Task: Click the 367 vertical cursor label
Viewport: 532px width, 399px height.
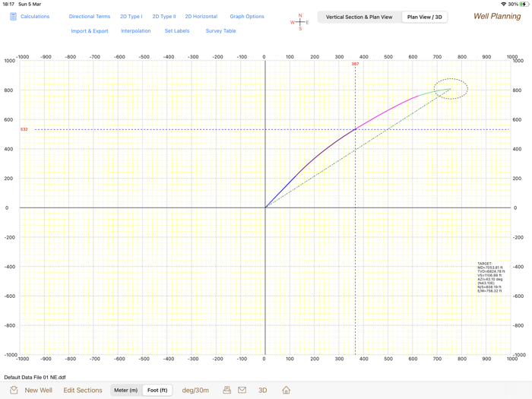Action: pyautogui.click(x=355, y=64)
